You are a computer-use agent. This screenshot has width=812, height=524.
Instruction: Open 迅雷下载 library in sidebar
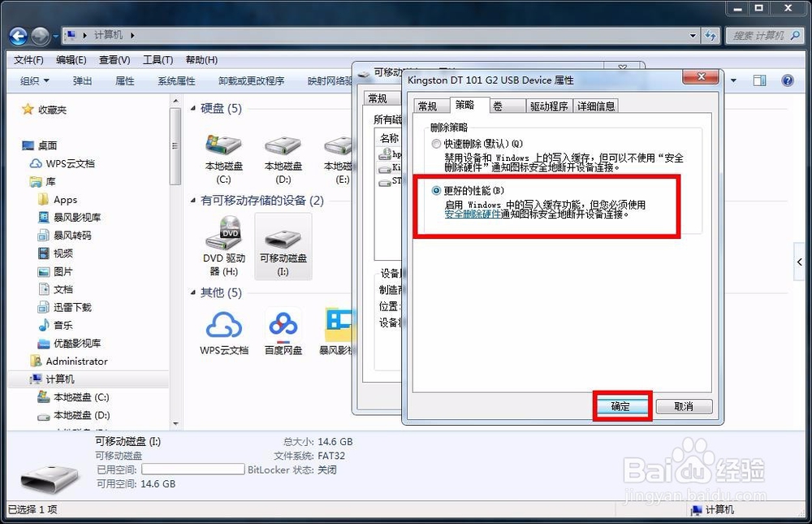click(65, 307)
